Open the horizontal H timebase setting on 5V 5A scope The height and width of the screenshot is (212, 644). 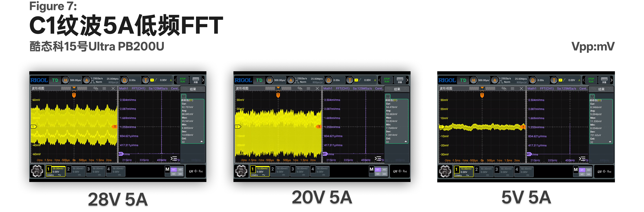pyautogui.click(x=474, y=80)
